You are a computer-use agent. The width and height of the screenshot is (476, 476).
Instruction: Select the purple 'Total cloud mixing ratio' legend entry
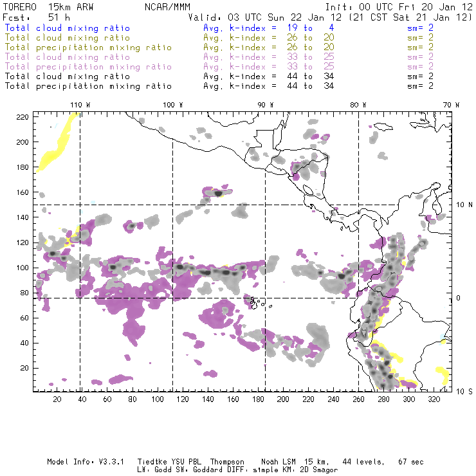pyautogui.click(x=68, y=57)
